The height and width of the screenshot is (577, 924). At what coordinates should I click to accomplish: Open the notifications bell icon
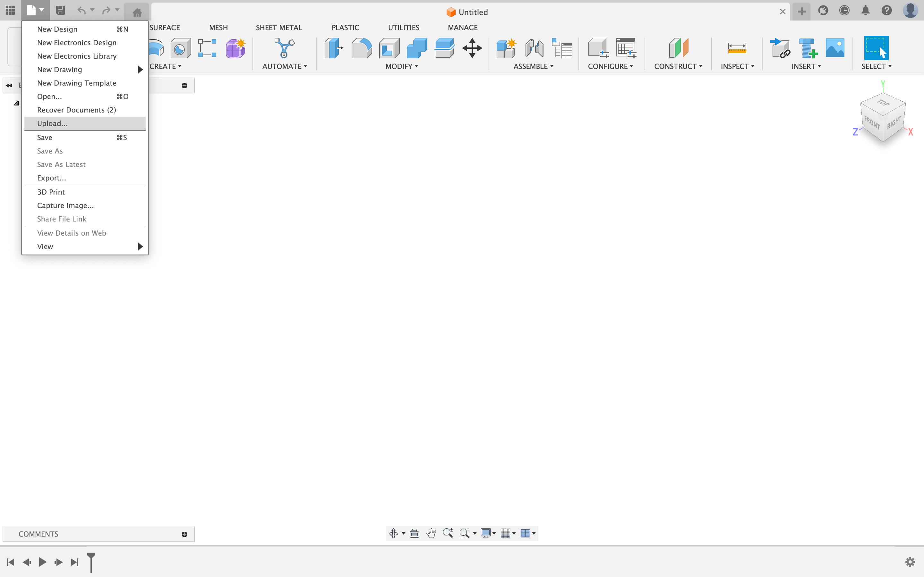865,11
